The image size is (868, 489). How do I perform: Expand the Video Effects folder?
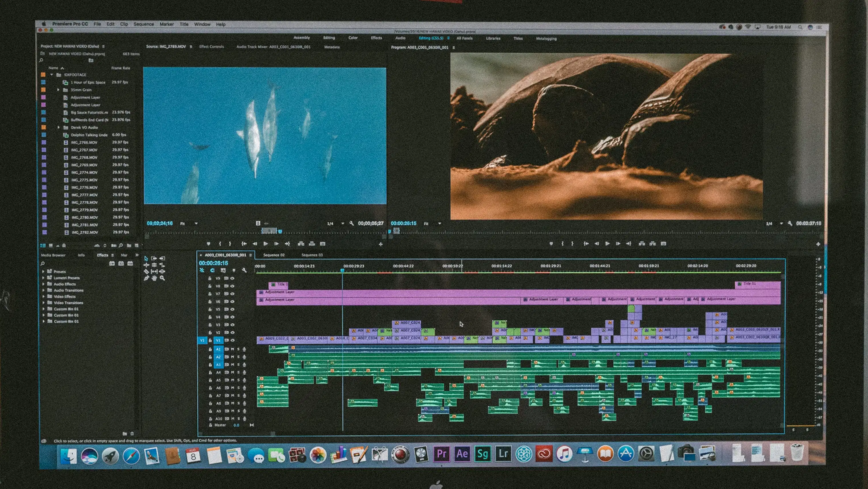(x=43, y=297)
